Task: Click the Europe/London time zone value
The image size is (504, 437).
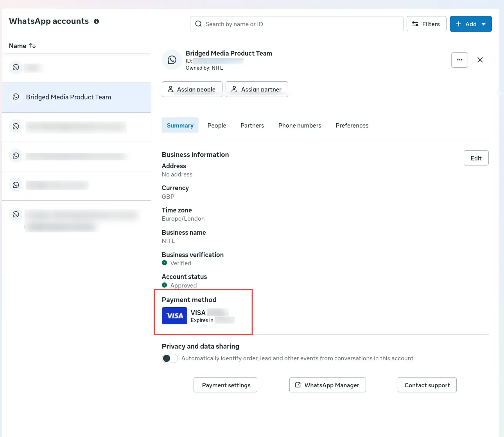Action: click(183, 219)
